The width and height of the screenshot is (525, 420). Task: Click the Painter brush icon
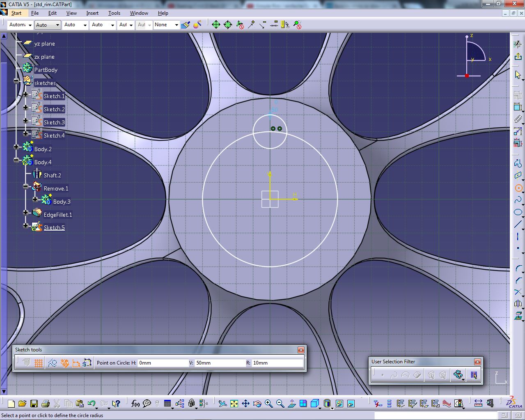click(186, 25)
